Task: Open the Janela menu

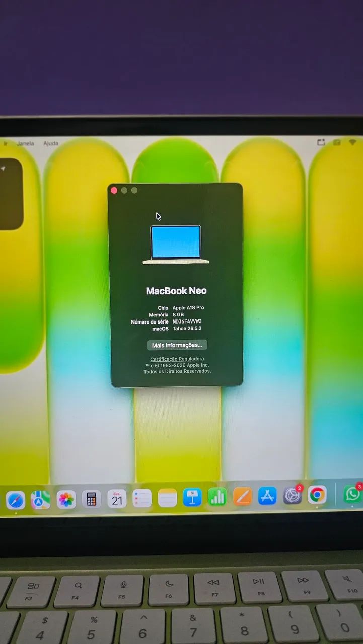Action: 25,143
